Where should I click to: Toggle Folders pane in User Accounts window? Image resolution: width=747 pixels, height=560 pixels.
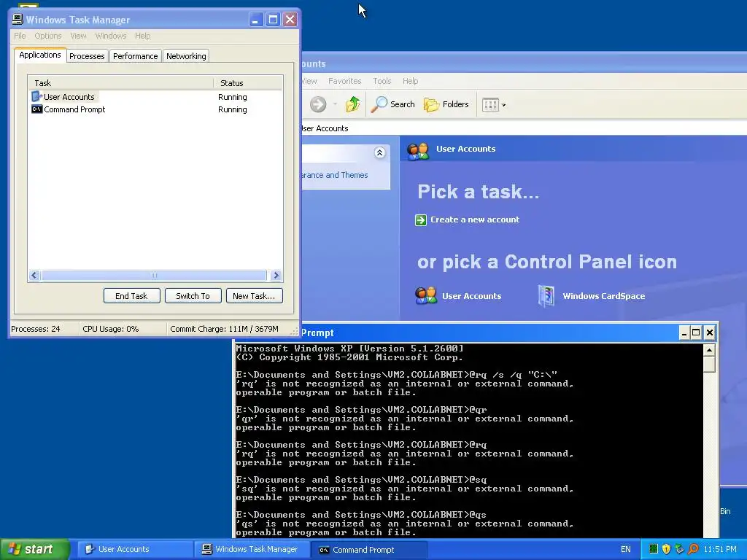(446, 104)
